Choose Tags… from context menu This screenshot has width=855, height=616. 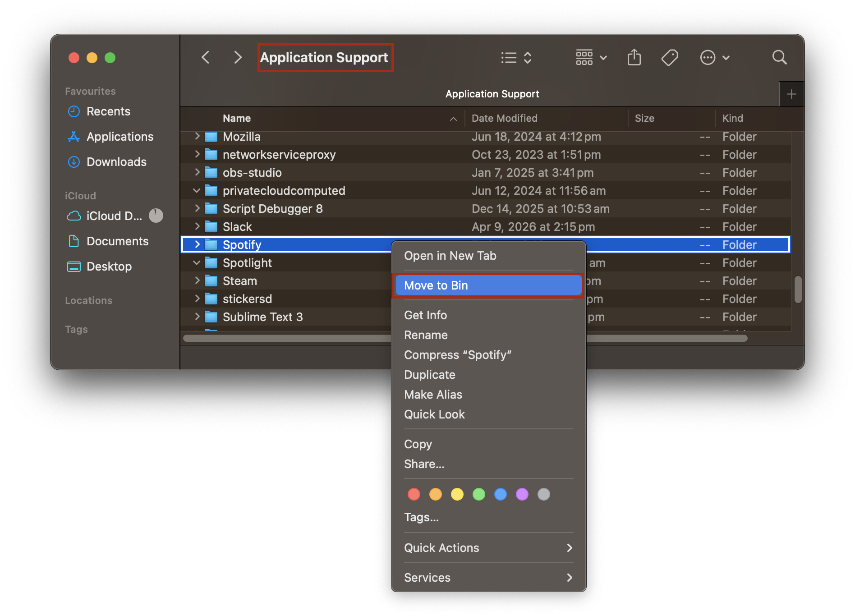(488, 517)
